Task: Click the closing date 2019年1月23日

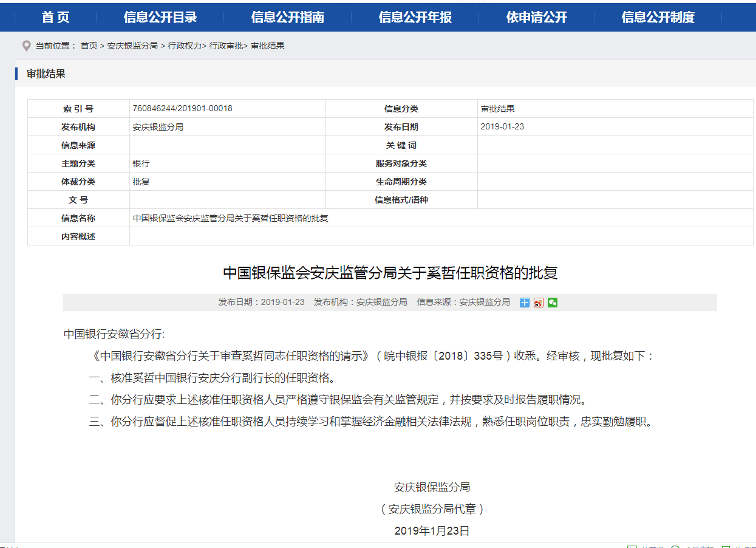Action: click(432, 531)
